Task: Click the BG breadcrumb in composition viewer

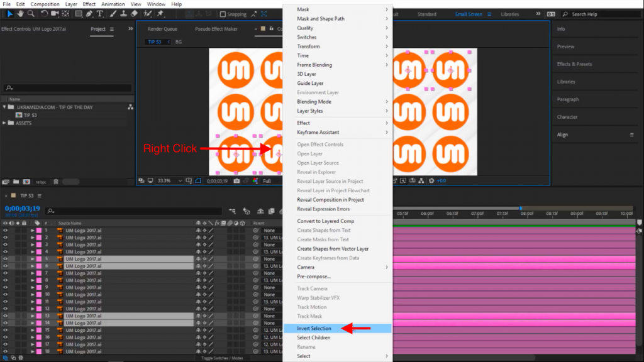Action: click(x=178, y=42)
